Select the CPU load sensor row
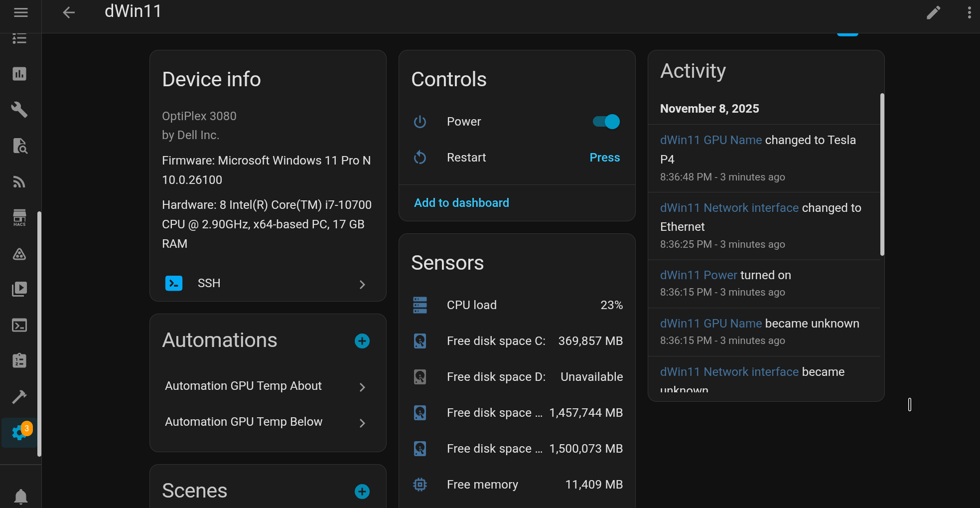The width and height of the screenshot is (980, 508). click(x=517, y=305)
